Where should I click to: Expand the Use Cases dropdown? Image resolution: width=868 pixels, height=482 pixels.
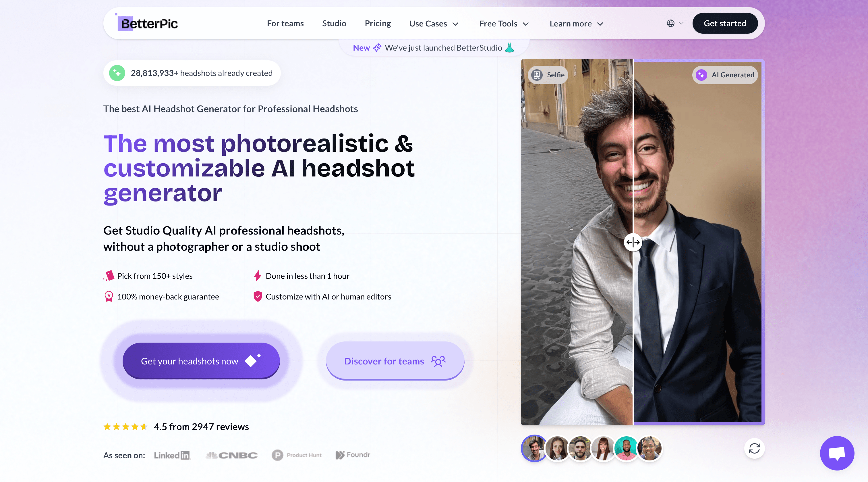click(x=434, y=24)
